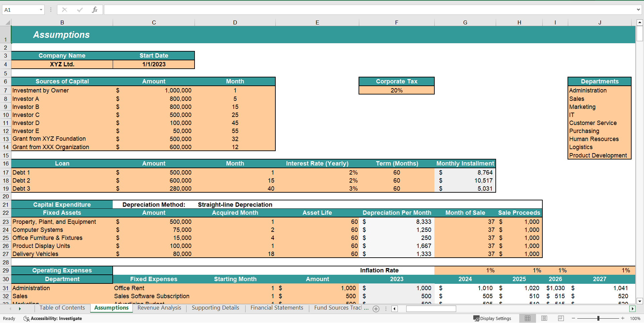The width and height of the screenshot is (644, 323).
Task: Open the Financial Statements tab
Action: (x=276, y=308)
